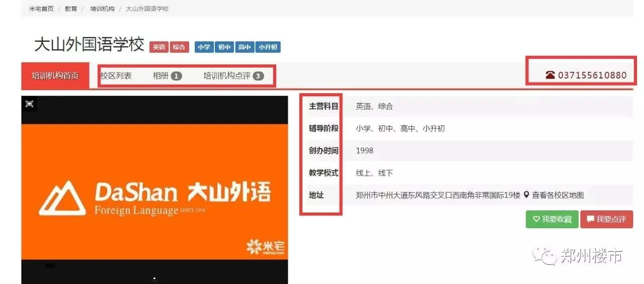Click the 英语、综合 value text
The image size is (644, 284).
374,106
